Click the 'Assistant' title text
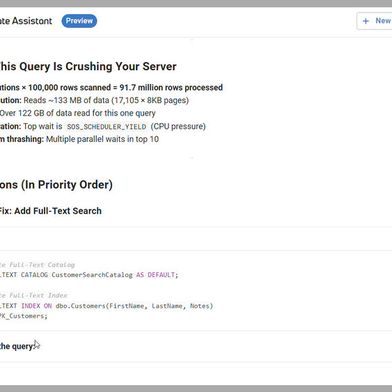This screenshot has height=392, width=392. [x=32, y=21]
